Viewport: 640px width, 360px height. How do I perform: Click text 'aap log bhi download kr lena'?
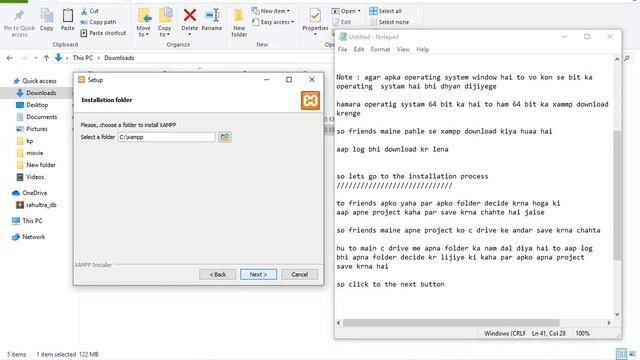pos(392,149)
